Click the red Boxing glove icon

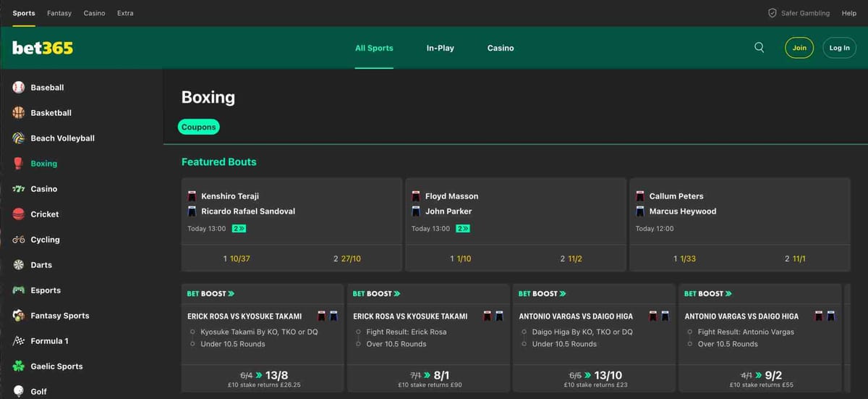(x=19, y=164)
